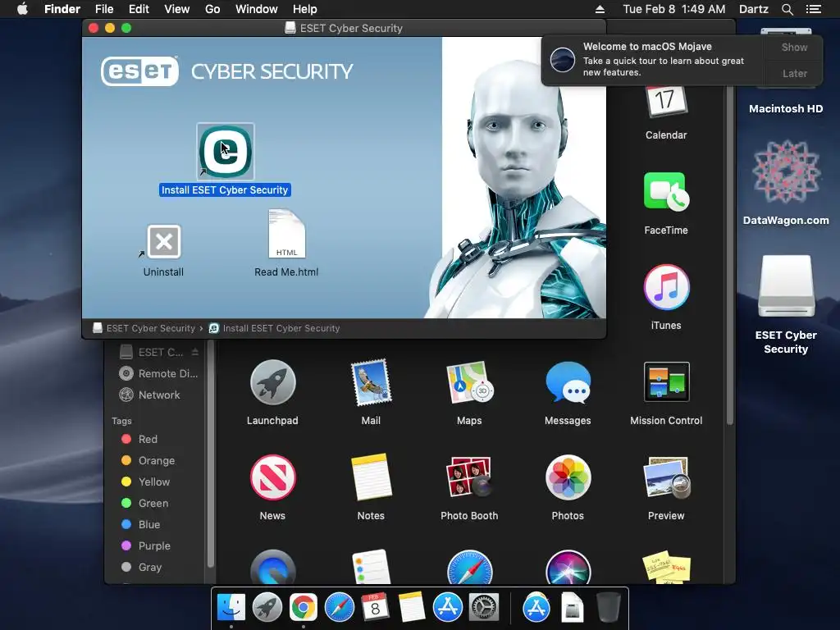This screenshot has width=840, height=630.
Task: Open the FaceTime app icon
Action: point(666,191)
